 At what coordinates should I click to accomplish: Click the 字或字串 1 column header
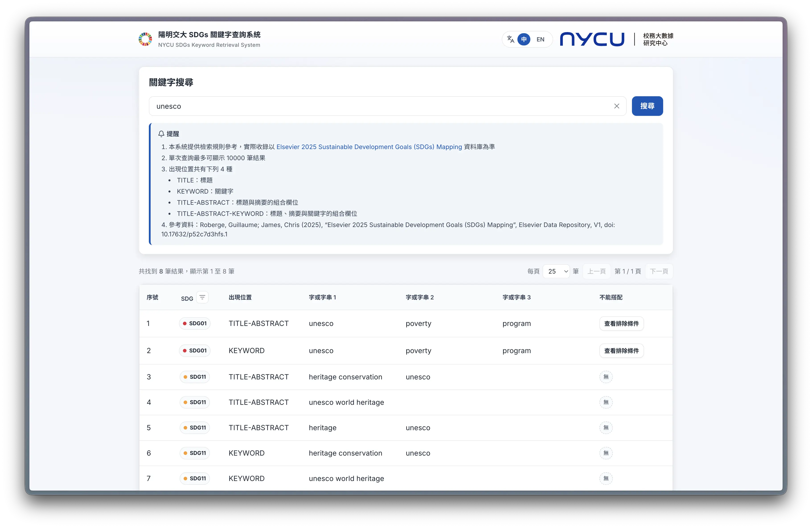[322, 297]
